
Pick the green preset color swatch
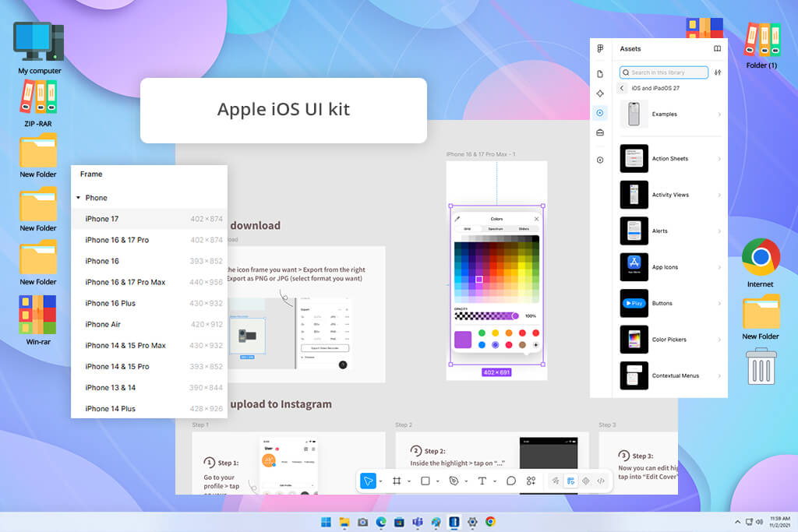(482, 333)
